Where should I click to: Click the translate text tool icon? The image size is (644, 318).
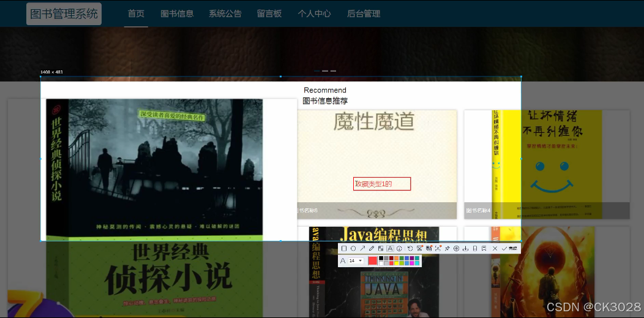[429, 248]
